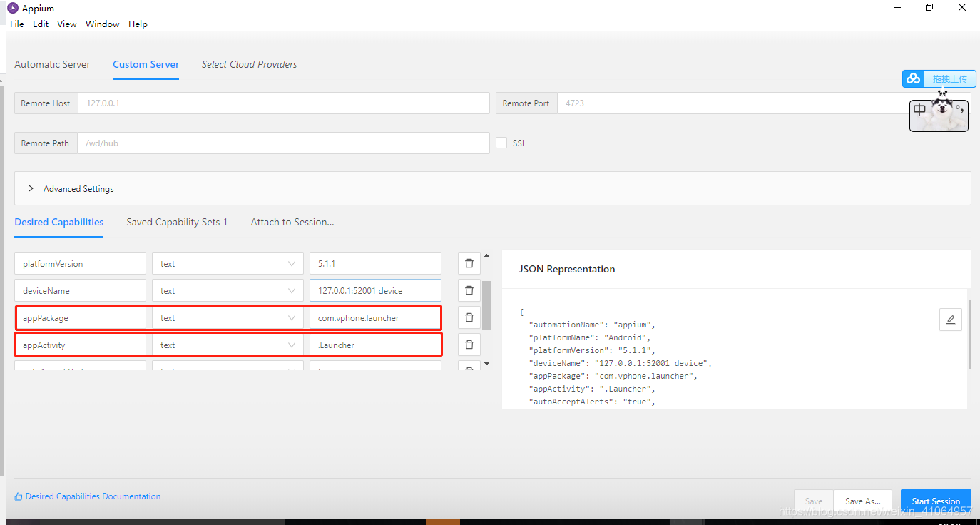The width and height of the screenshot is (980, 525).
Task: Open the Help menu
Action: tap(138, 24)
